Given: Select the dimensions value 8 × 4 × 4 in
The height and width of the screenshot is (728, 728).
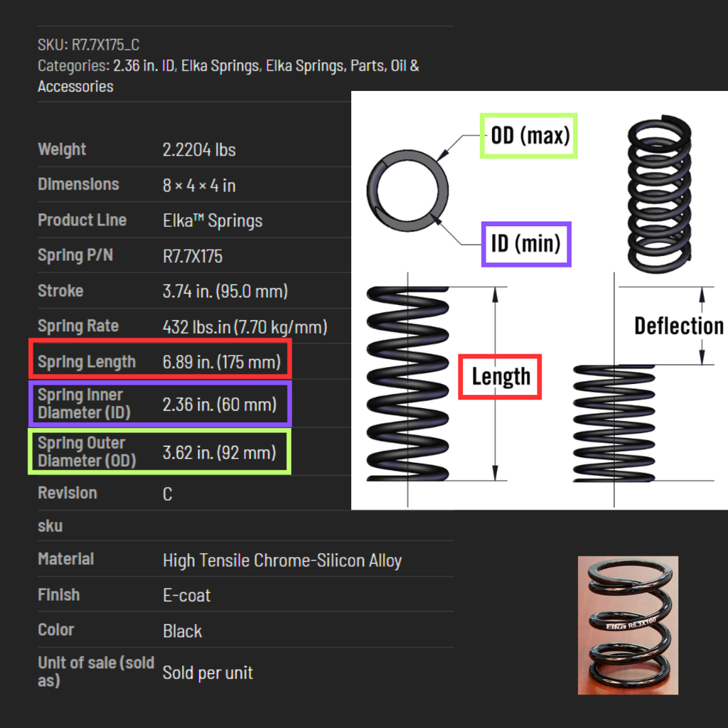Looking at the screenshot, I should tap(199, 186).
